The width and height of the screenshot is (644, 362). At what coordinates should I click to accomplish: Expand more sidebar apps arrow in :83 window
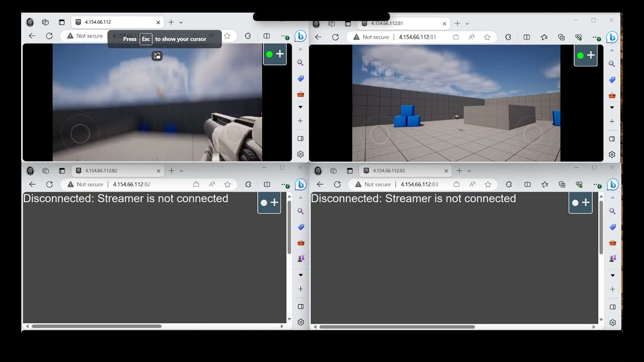click(612, 276)
